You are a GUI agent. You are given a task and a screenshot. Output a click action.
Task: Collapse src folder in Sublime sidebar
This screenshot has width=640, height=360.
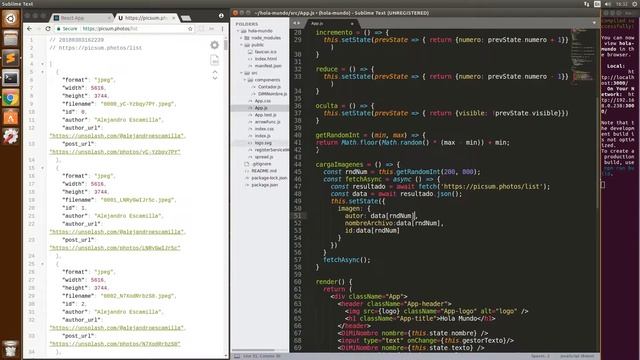[x=242, y=73]
